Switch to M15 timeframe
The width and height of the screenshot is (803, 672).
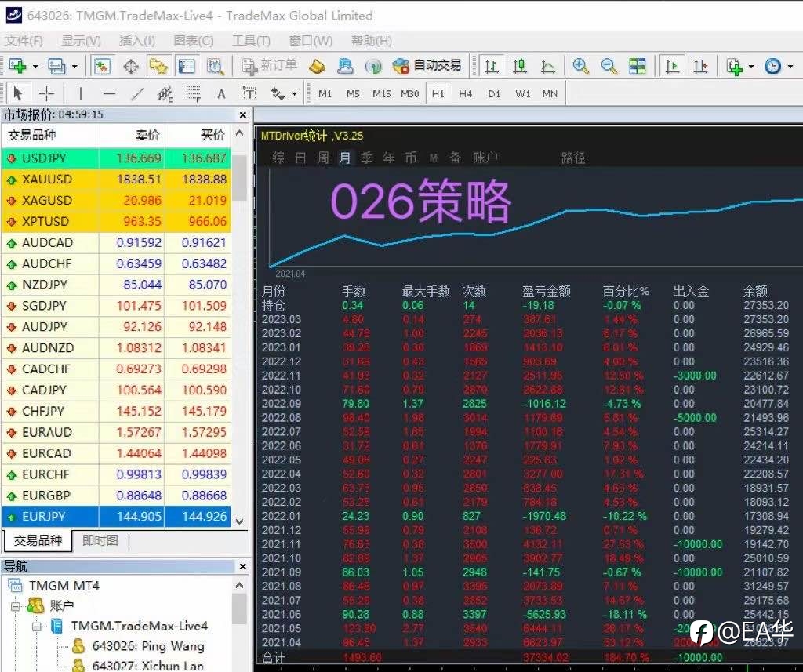coord(382,94)
